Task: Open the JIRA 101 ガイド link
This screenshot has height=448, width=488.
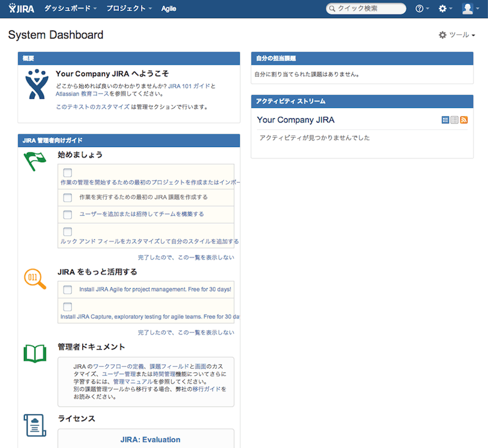Action: pos(188,86)
